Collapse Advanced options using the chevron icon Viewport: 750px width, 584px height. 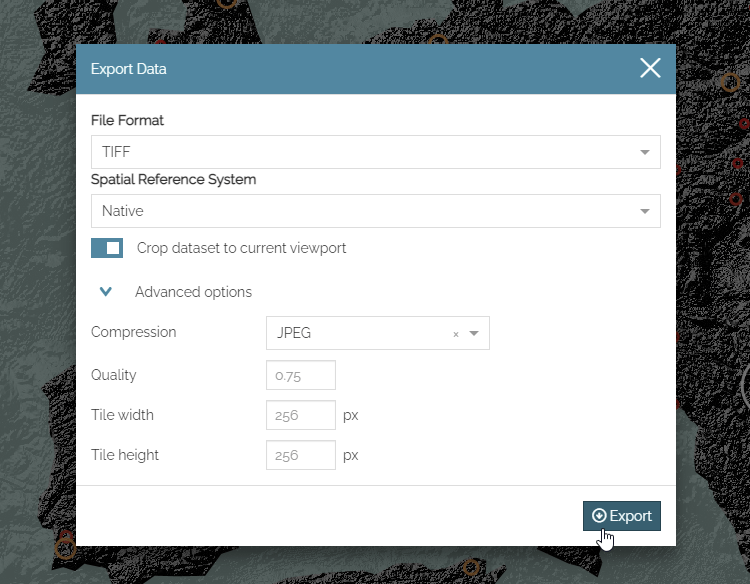click(x=106, y=291)
